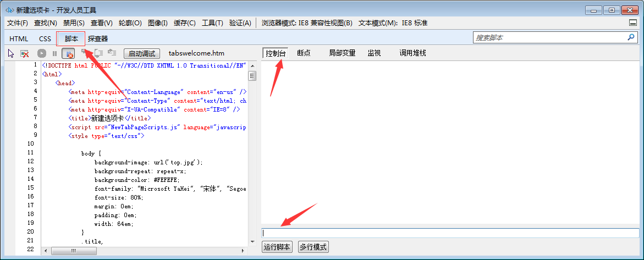Click the X-UA-Compatible meta line
The height and width of the screenshot is (260, 644).
pyautogui.click(x=154, y=110)
